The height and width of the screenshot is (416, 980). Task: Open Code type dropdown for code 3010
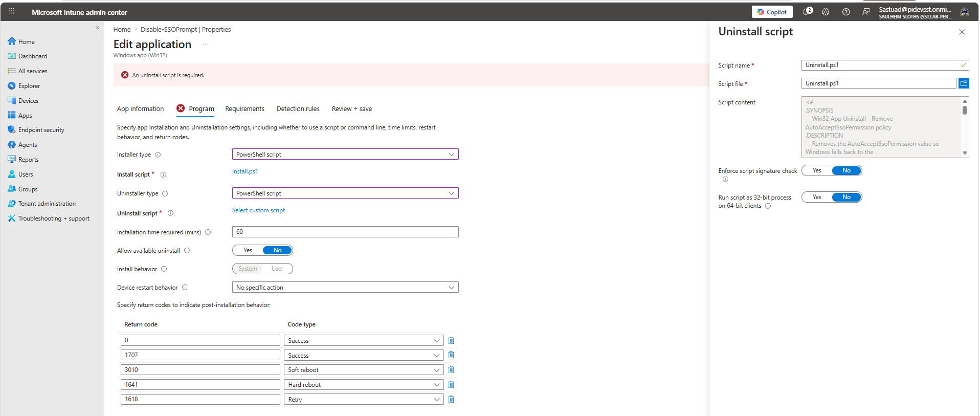(364, 369)
